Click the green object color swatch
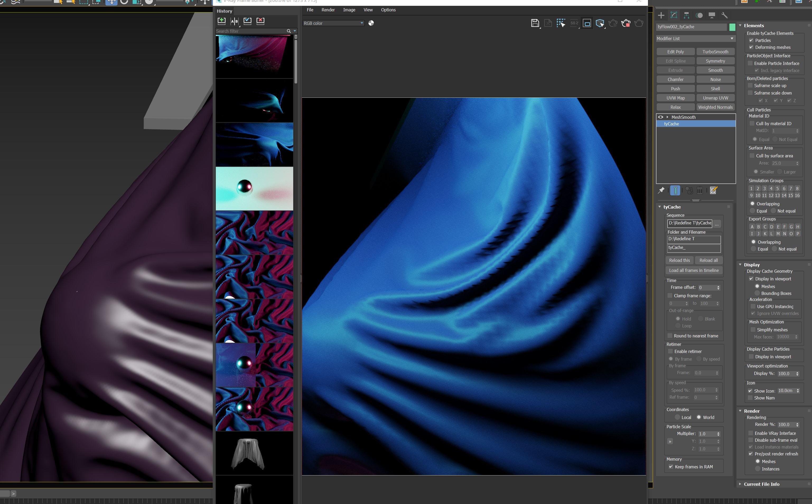Viewport: 812px width, 504px height. [732, 27]
